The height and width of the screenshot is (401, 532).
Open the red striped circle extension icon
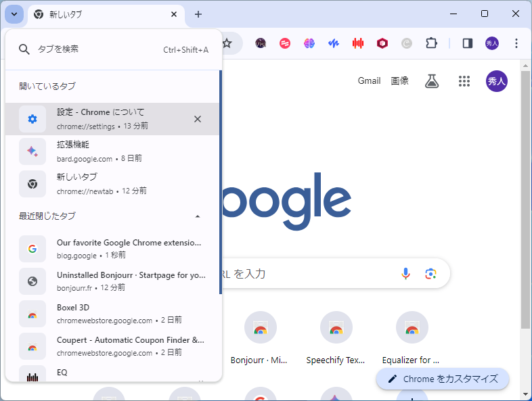point(285,43)
